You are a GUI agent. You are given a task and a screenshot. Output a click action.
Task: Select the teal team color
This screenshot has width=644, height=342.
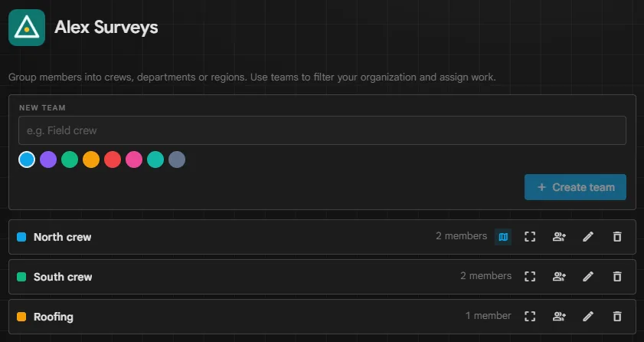pyautogui.click(x=155, y=159)
